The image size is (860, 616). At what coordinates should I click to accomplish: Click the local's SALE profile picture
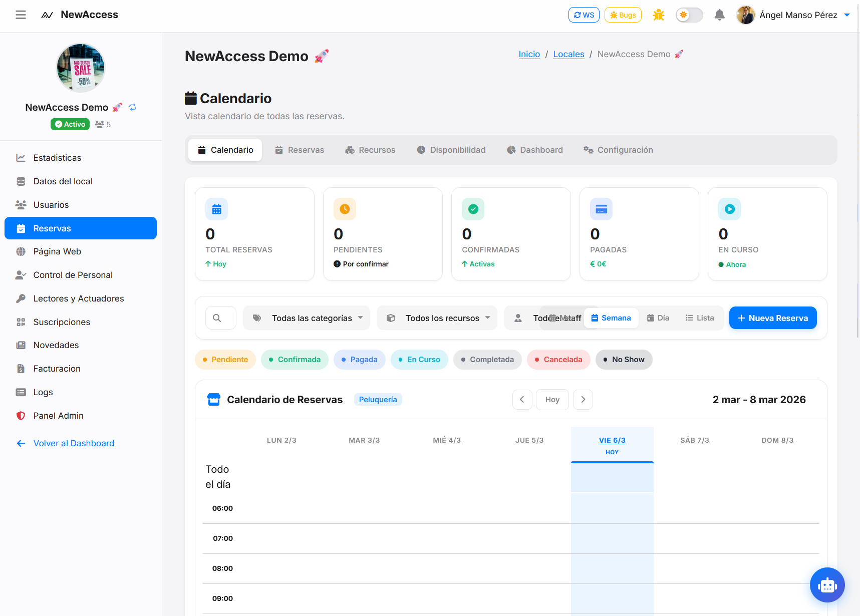[x=81, y=68]
